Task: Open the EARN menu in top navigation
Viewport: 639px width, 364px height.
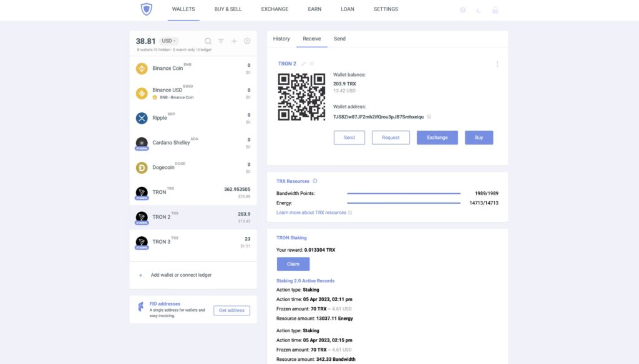Action: tap(315, 9)
